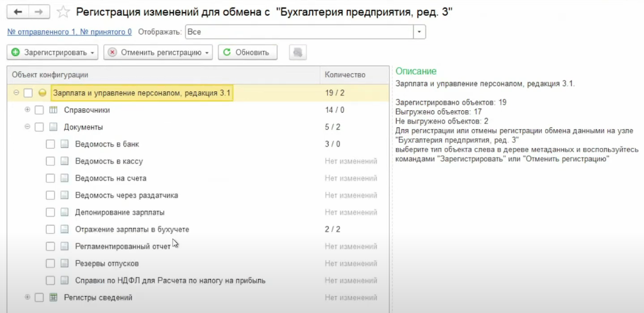Open the Зарегистрировать dropdown button
The image size is (644, 313).
coord(53,52)
